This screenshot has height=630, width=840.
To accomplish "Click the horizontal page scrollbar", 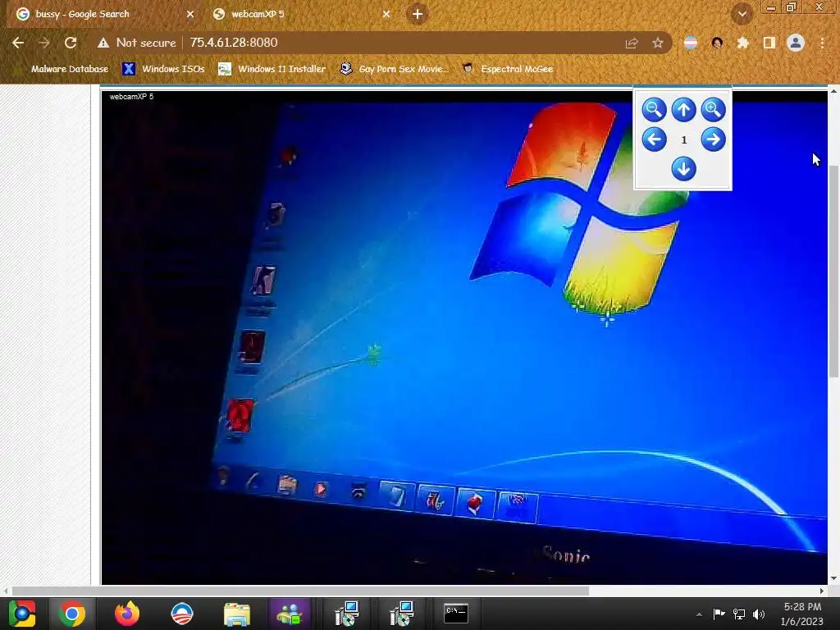I will click(x=300, y=591).
